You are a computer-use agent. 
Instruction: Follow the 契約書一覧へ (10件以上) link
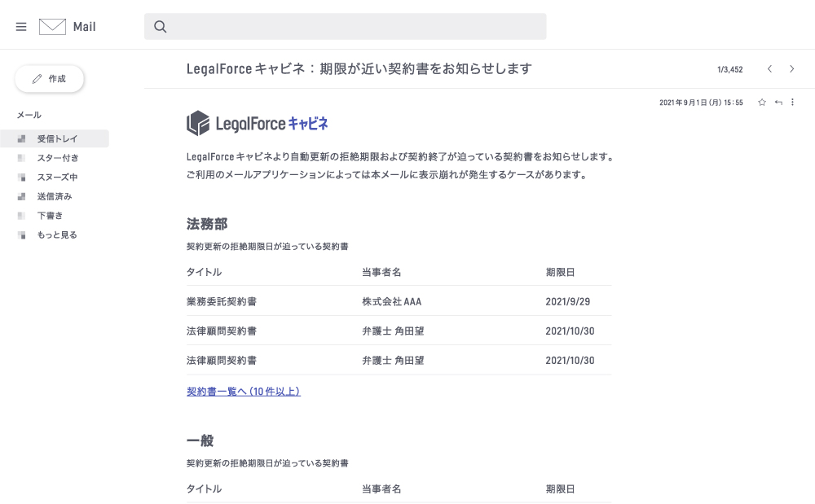[243, 392]
